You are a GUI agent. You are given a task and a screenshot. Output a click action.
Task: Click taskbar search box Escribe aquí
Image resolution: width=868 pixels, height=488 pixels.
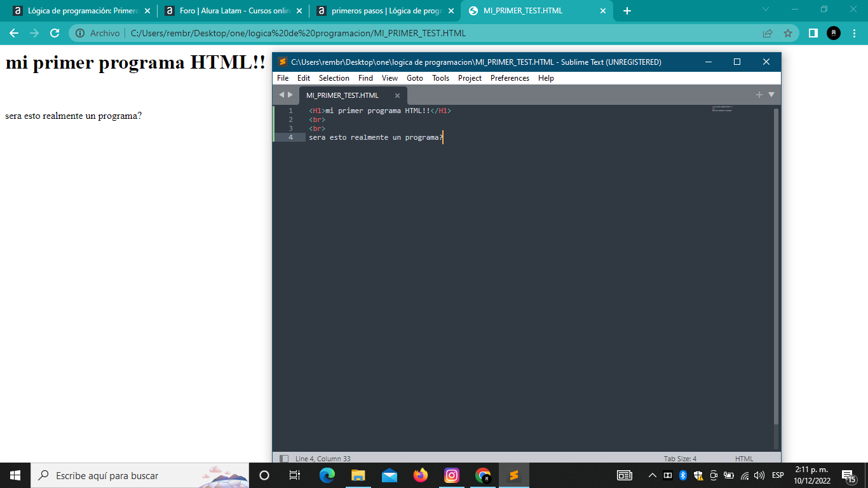pos(141,475)
